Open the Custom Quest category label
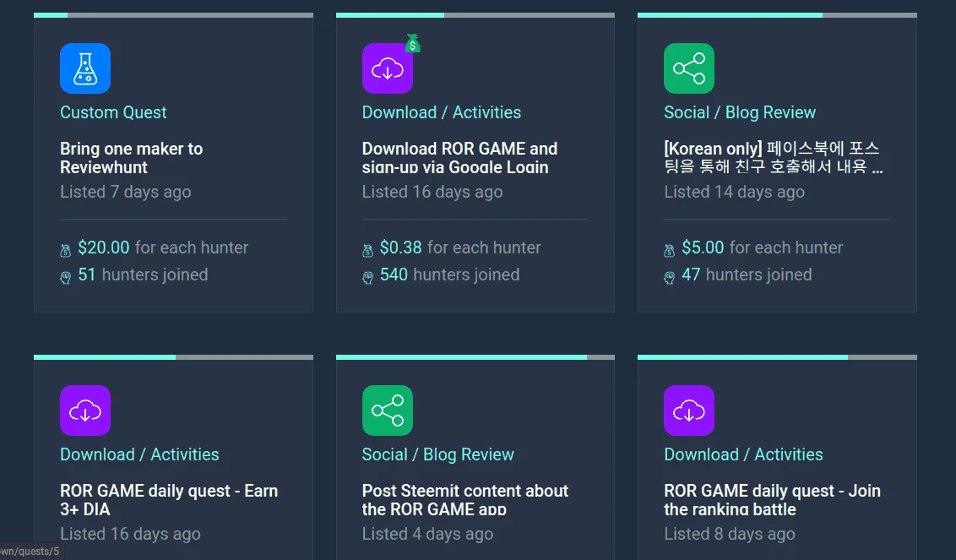 113,112
